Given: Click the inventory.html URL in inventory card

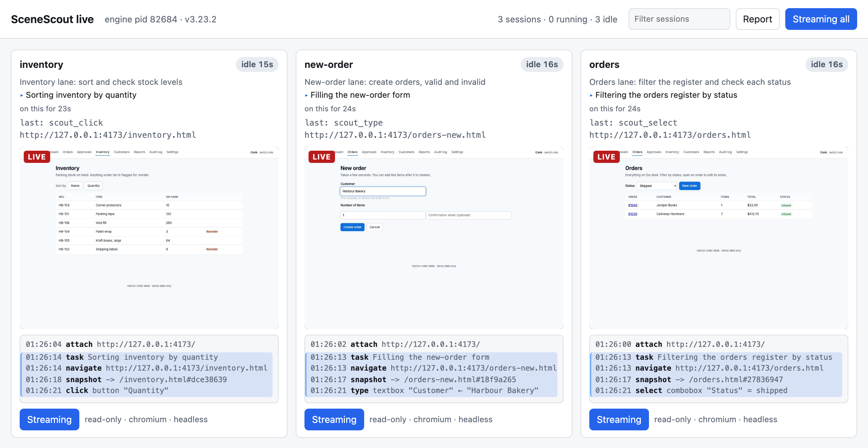Looking at the screenshot, I should pyautogui.click(x=108, y=135).
